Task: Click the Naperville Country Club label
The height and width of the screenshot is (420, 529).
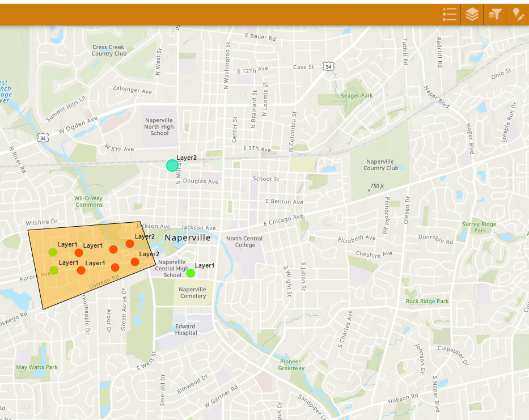Action: [x=380, y=164]
